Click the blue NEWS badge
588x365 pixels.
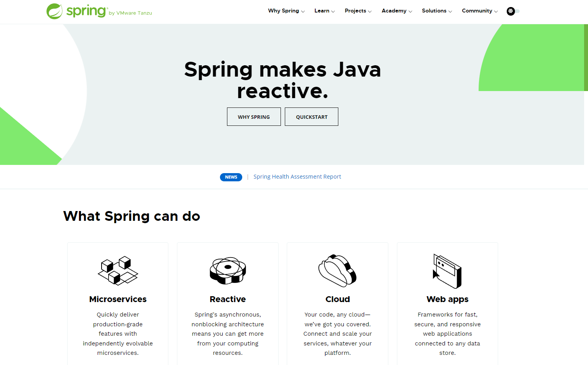(x=231, y=177)
